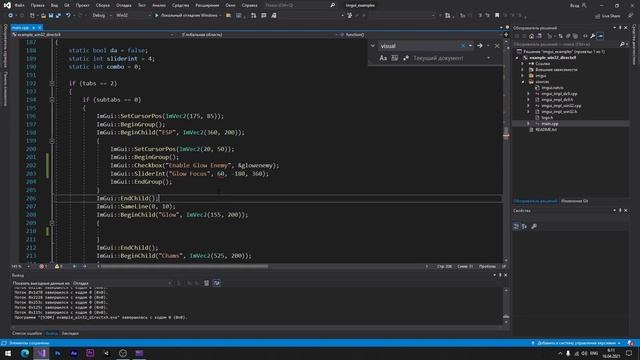Open Live Share
This screenshot has height=360, width=640.
pos(608,16)
